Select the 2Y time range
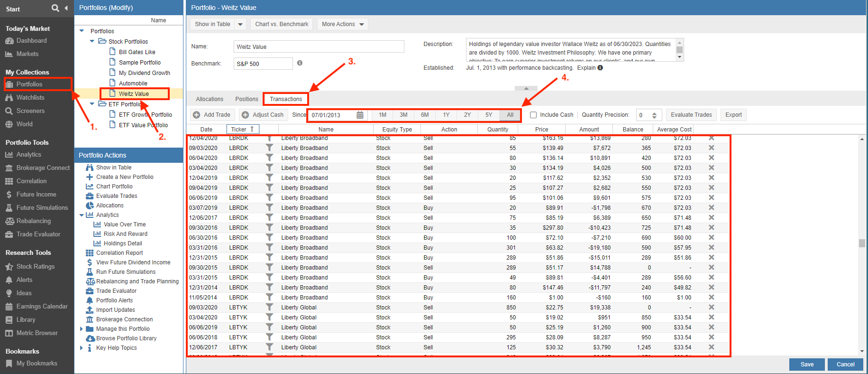This screenshot has width=868, height=374. click(467, 115)
